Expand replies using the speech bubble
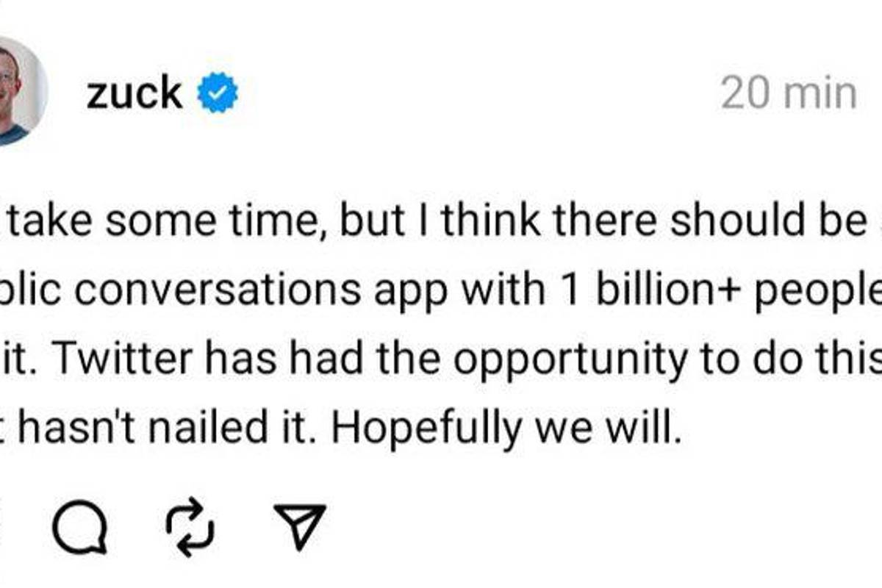This screenshot has width=882, height=588. tap(81, 526)
